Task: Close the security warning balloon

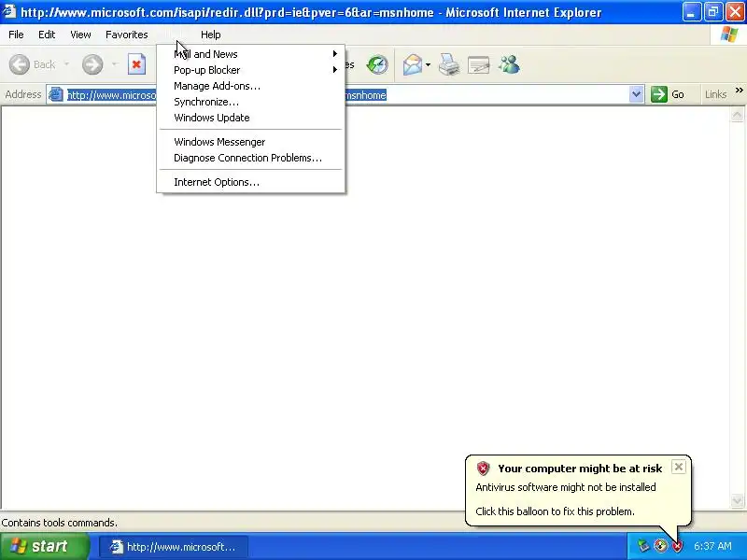Action: 679,467
